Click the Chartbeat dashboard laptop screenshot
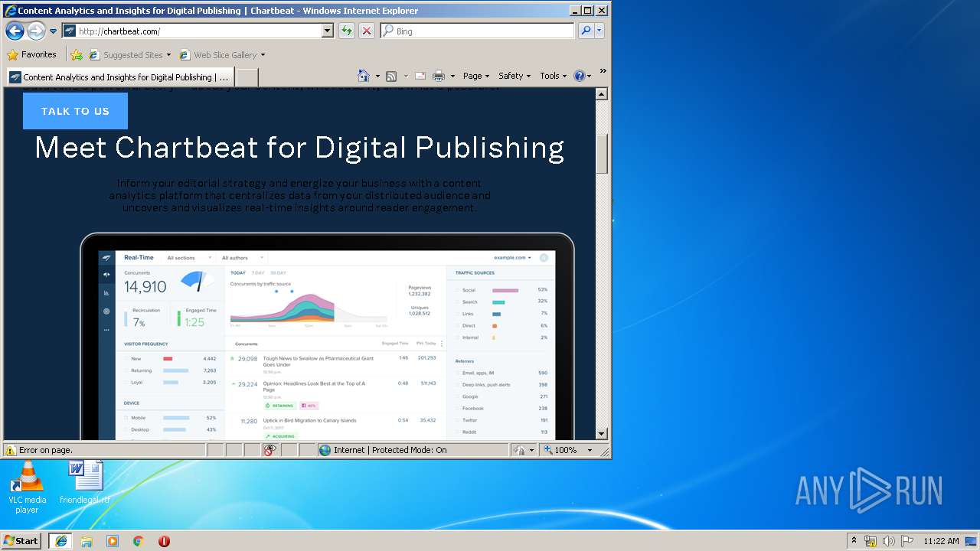The width and height of the screenshot is (980, 551). 327,337
